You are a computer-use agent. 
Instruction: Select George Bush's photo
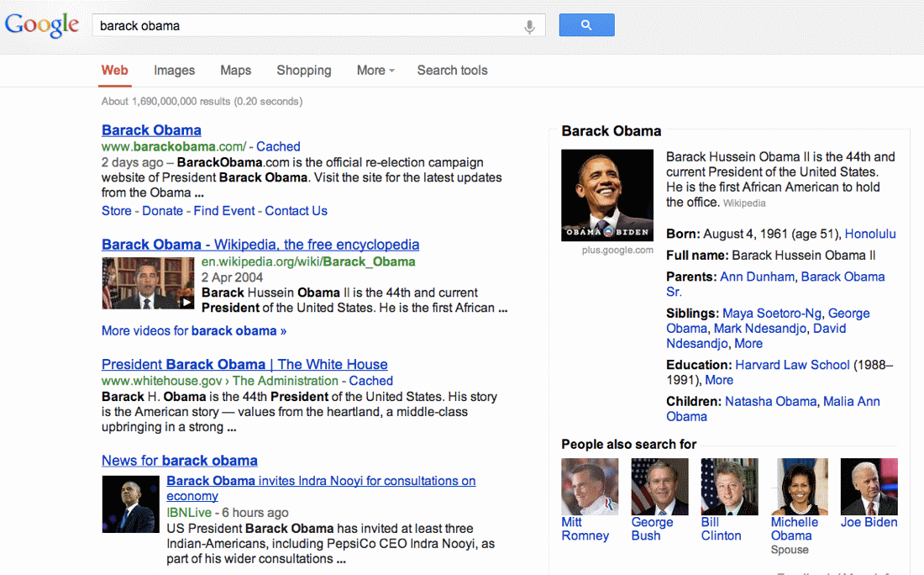click(x=659, y=487)
